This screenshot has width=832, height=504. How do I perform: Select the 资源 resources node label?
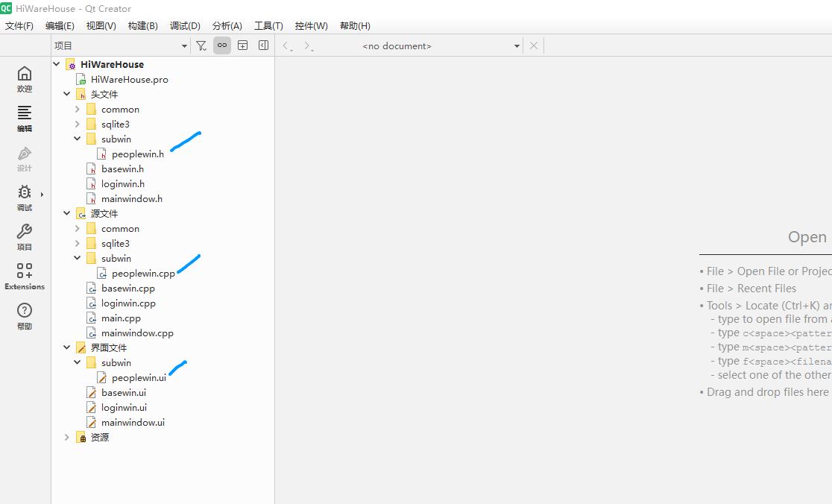(100, 437)
